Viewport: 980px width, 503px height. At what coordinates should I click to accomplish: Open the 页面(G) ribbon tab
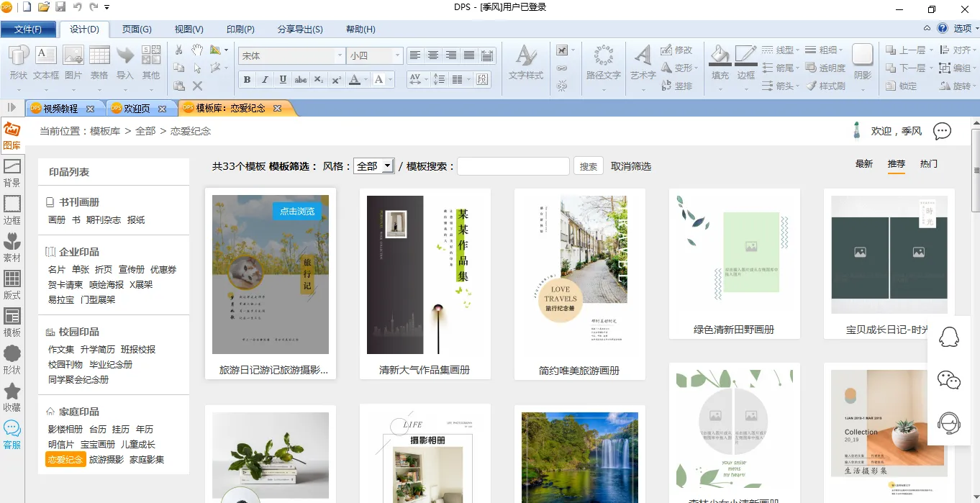137,30
